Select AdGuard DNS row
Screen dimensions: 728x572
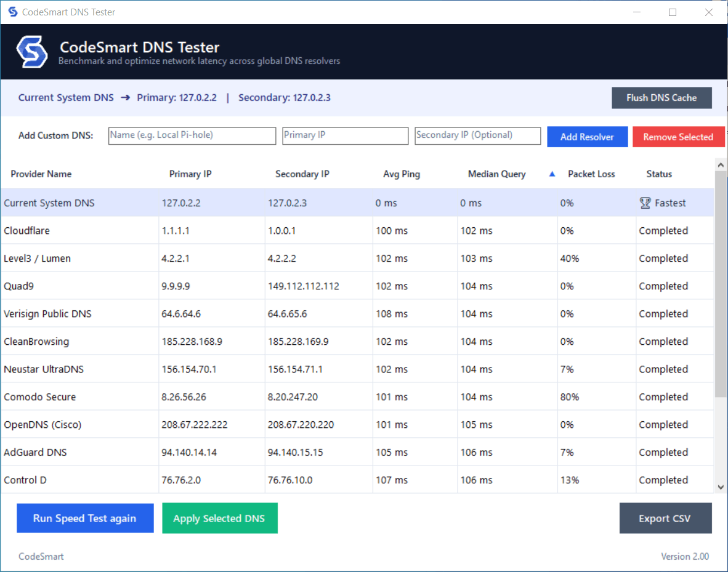357,452
